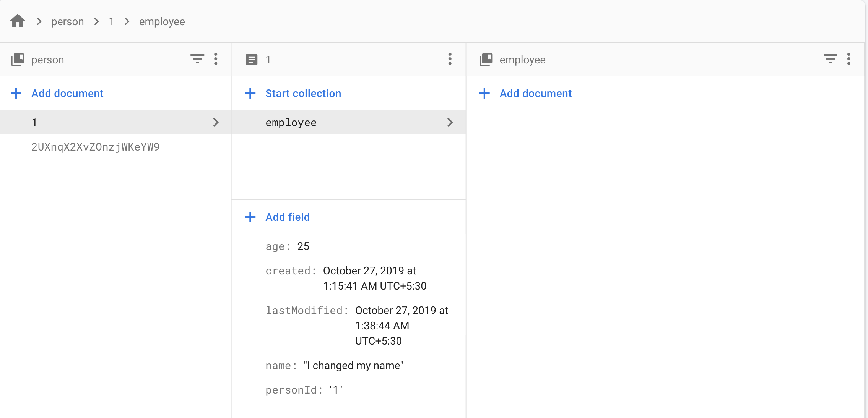The height and width of the screenshot is (418, 868).
Task: Open three-dot menu for document 1
Action: click(450, 59)
